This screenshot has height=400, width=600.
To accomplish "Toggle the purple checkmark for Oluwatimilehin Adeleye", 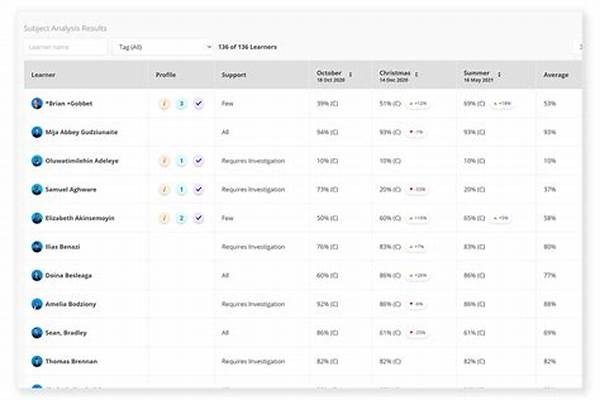I will point(198,160).
